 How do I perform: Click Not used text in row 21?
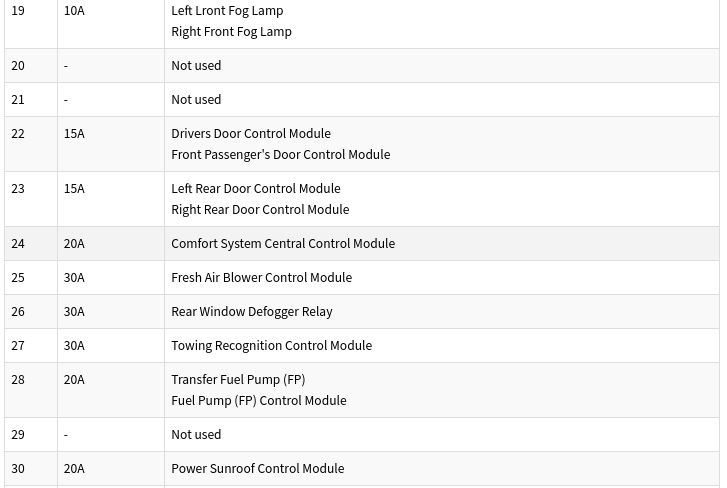click(x=196, y=100)
